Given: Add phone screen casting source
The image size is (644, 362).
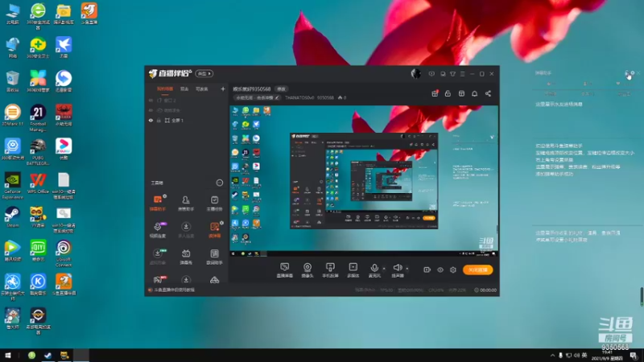Looking at the screenshot, I should (x=330, y=270).
